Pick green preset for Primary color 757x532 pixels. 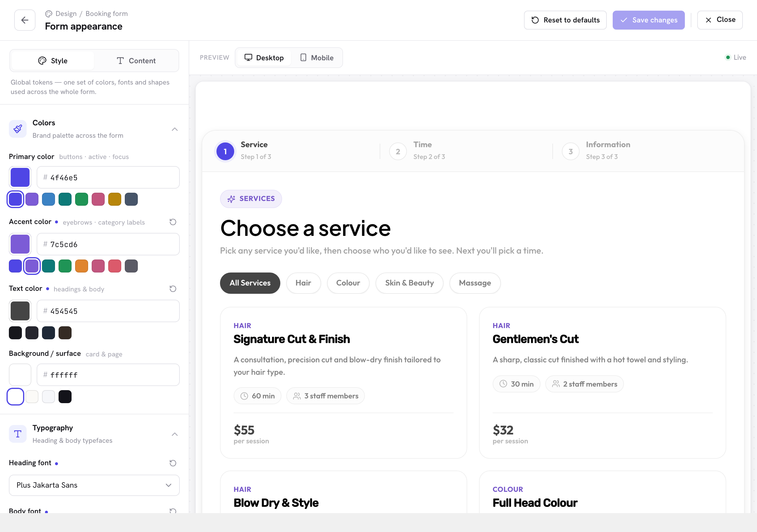pos(81,199)
